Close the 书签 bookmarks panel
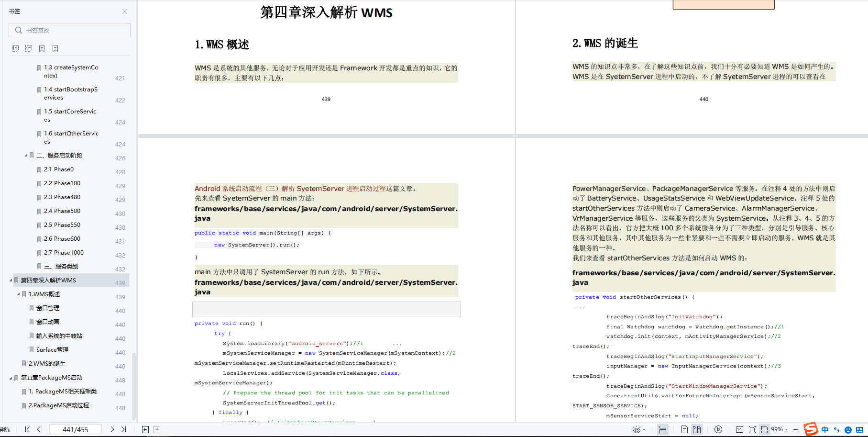 (125, 11)
